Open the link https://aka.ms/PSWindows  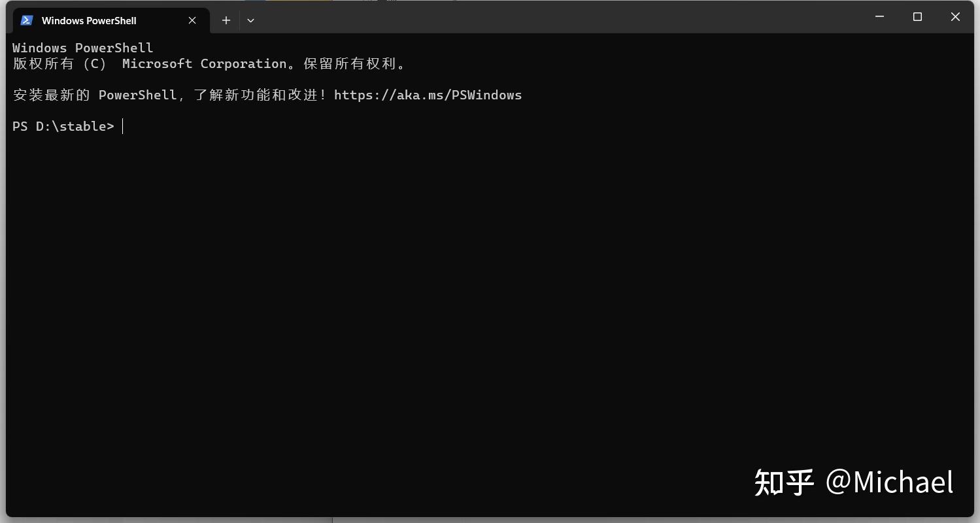[428, 95]
